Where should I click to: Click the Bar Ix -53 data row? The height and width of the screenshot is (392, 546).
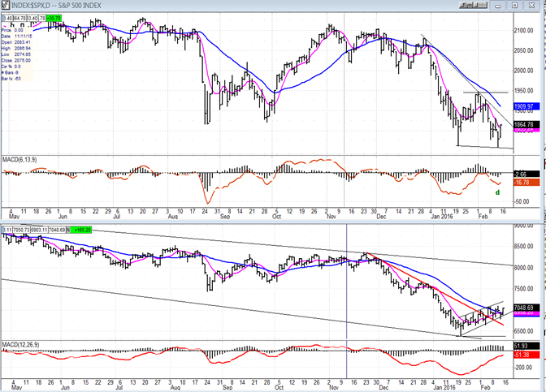click(11, 79)
